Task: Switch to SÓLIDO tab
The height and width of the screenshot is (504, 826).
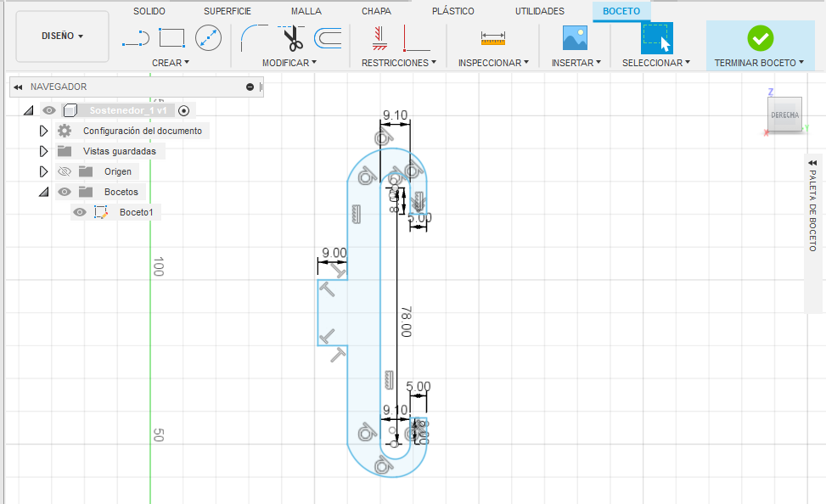Action: [149, 11]
